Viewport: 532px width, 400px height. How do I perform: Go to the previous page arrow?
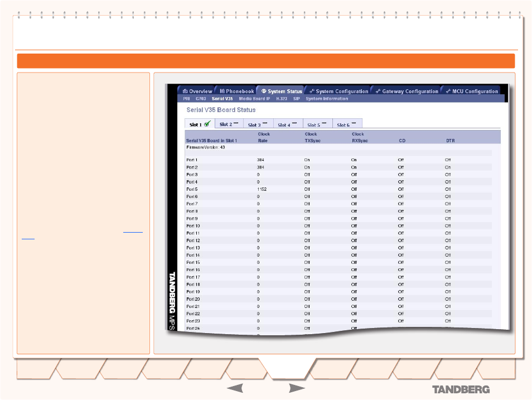pos(235,388)
